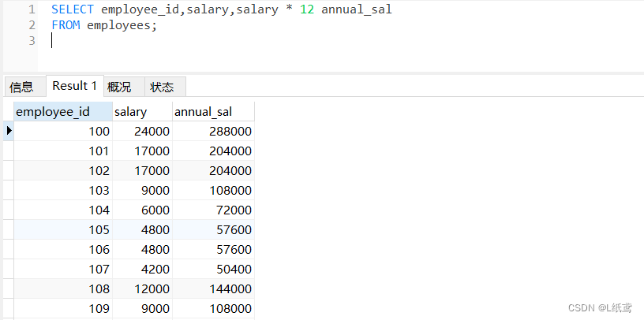Select salary cell 9000 in row 109
This screenshot has width=644, height=320.
142,308
